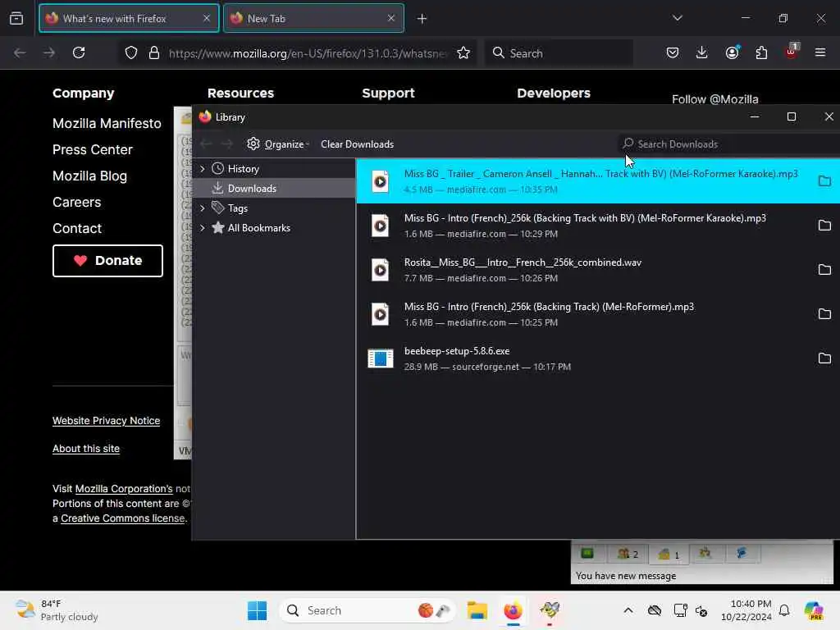Click the Donate button
This screenshot has height=630, width=840.
tap(107, 261)
